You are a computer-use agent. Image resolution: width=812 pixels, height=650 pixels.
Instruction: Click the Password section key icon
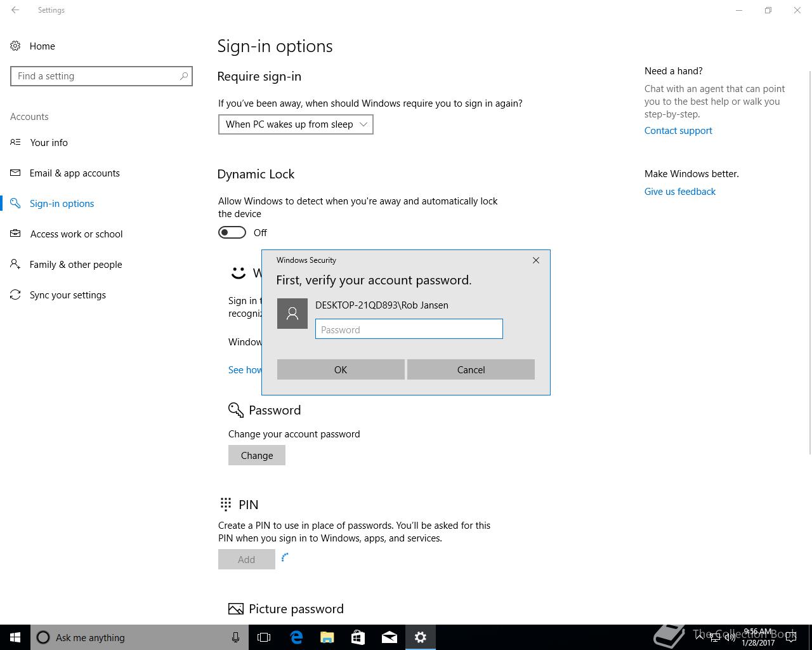tap(236, 410)
